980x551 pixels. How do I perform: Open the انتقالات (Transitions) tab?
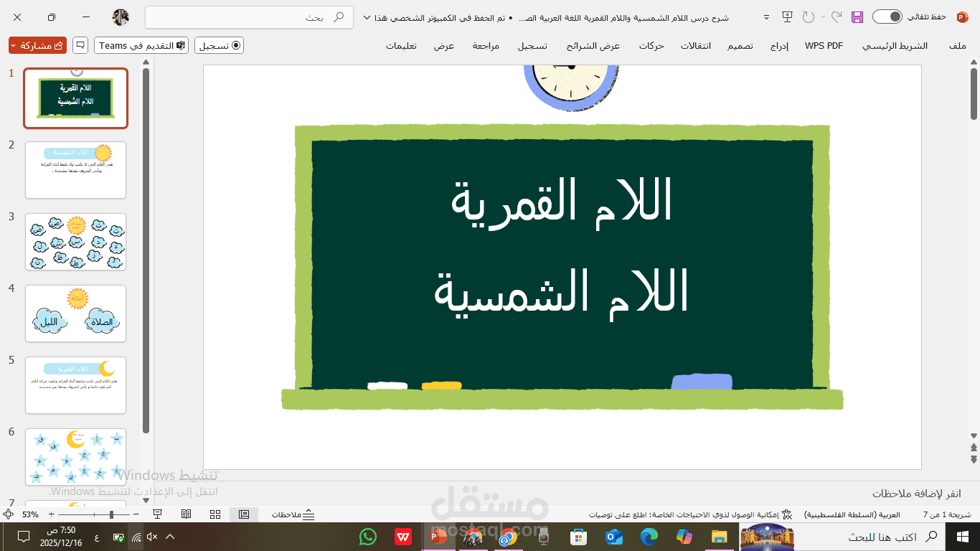pyautogui.click(x=695, y=46)
